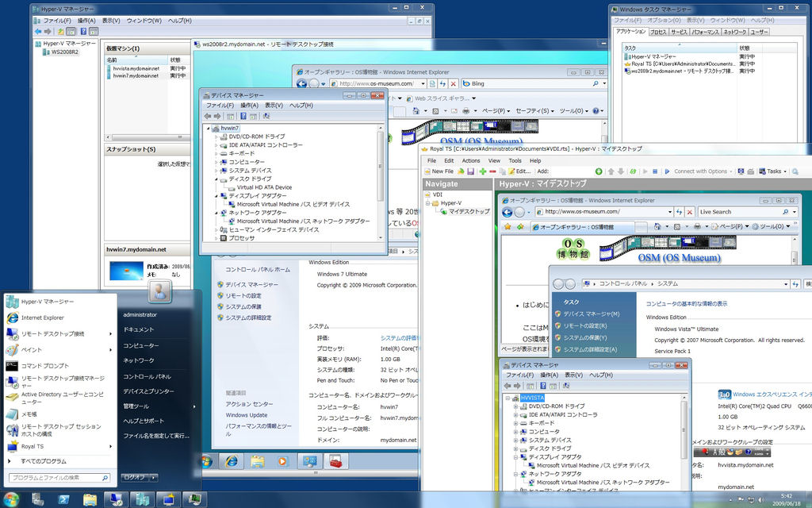Open 操作(A) menu in Hyper-V Manager

point(86,21)
